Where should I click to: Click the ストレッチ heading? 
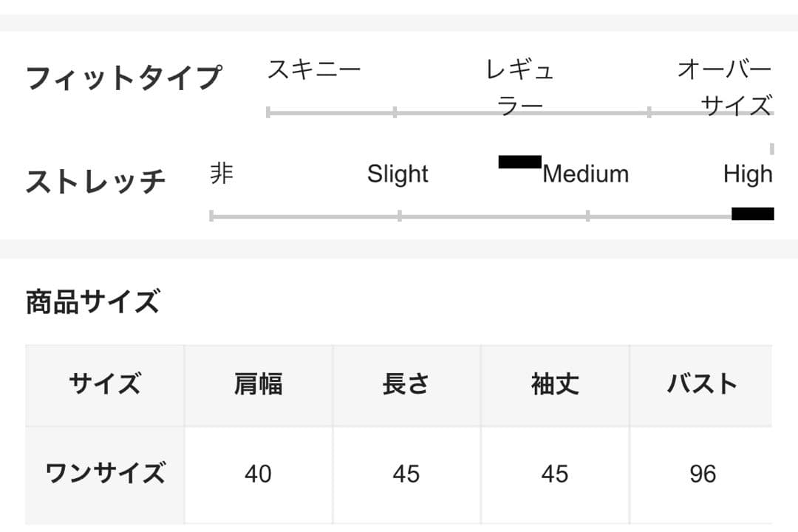pos(96,181)
